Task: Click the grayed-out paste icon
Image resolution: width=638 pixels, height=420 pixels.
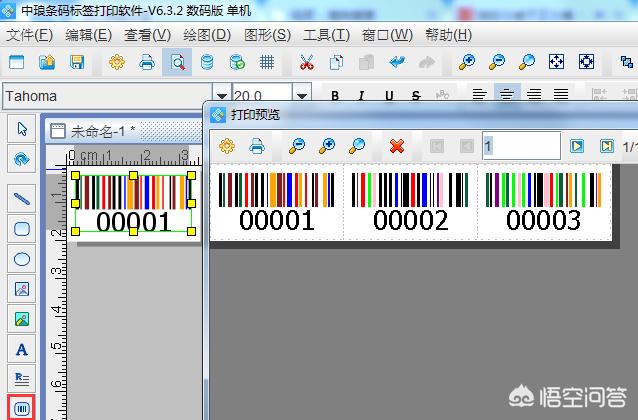Action: [367, 62]
